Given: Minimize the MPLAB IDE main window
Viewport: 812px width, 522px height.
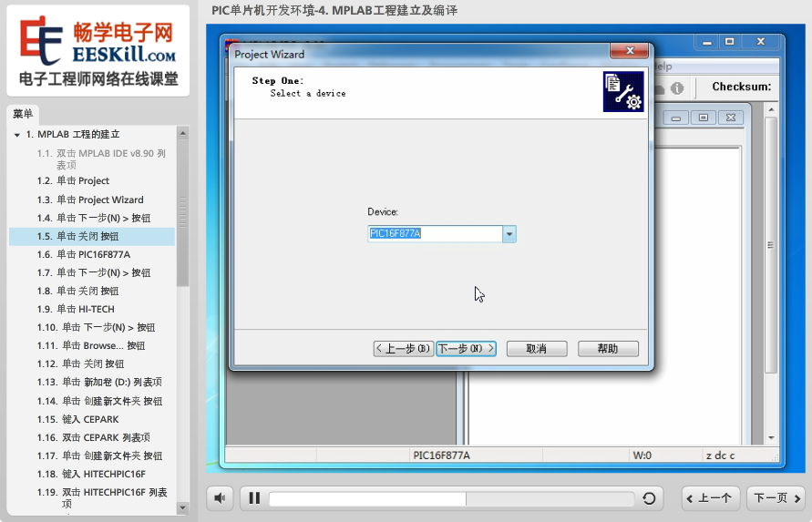Looking at the screenshot, I should coord(707,42).
